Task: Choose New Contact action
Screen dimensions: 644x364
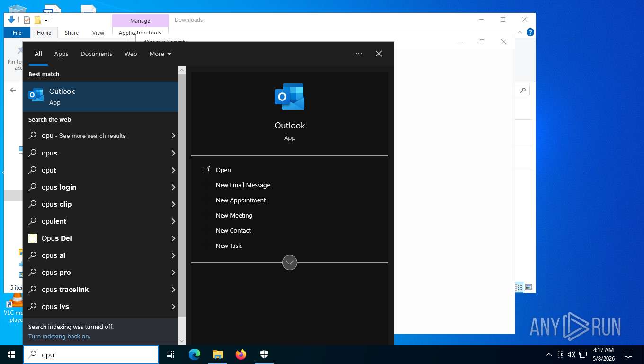Action: click(233, 230)
